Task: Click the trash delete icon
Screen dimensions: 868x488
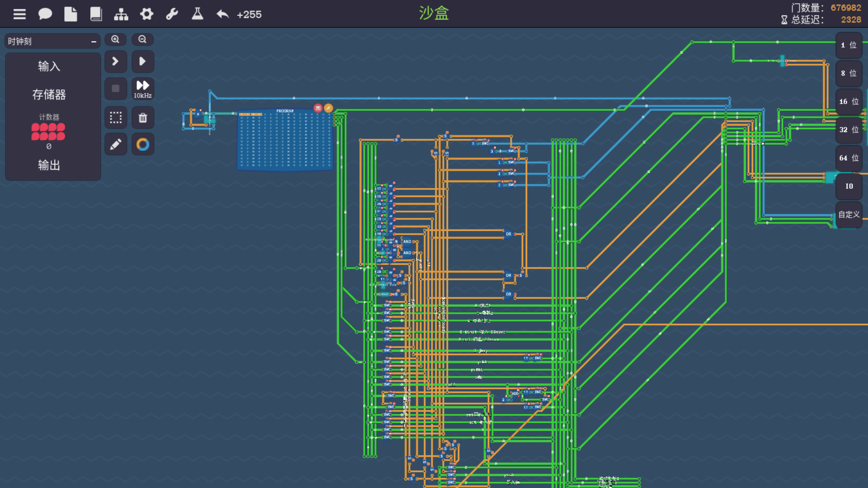Action: pos(142,117)
